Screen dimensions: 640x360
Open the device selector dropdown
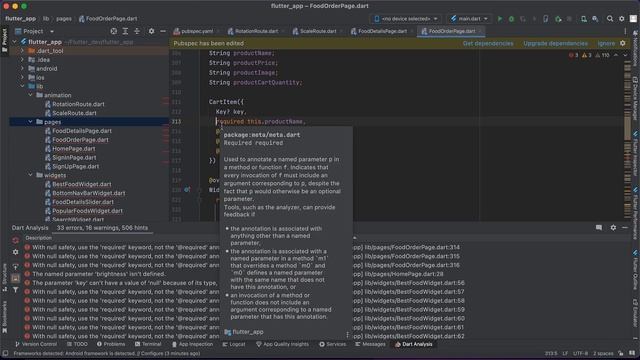click(406, 19)
